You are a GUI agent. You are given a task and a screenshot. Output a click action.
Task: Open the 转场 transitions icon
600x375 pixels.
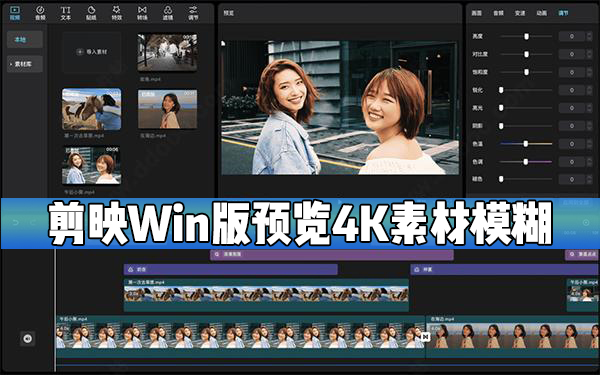point(142,13)
